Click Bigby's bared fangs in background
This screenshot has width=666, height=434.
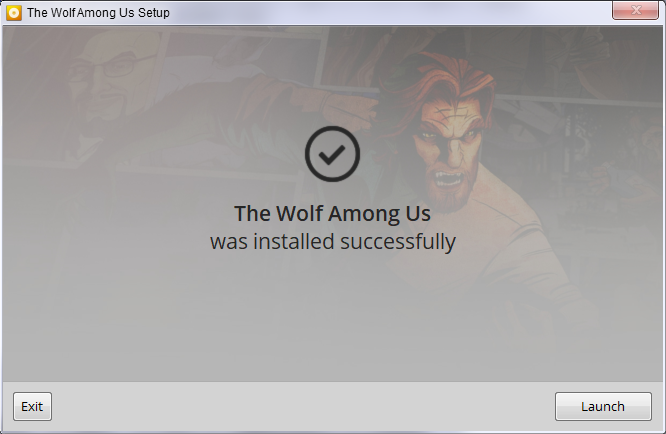(447, 178)
